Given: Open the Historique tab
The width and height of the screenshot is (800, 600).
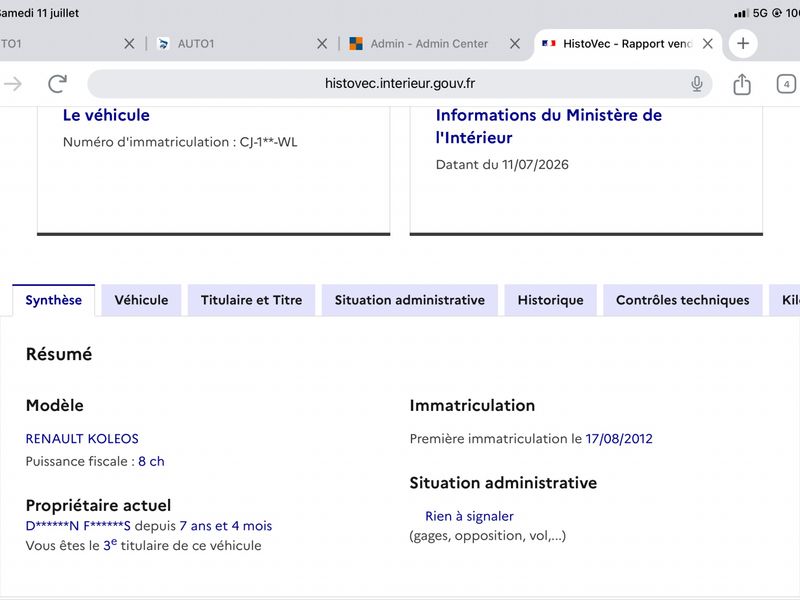Looking at the screenshot, I should [551, 300].
